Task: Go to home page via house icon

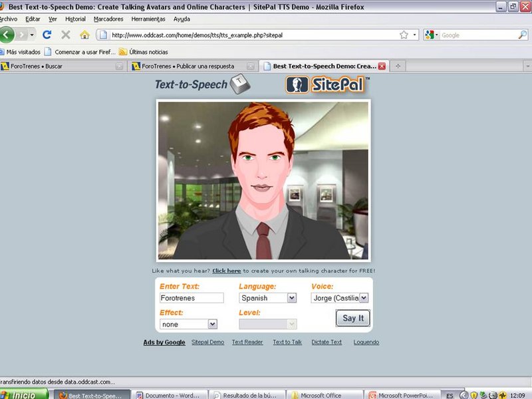Action: click(x=84, y=35)
